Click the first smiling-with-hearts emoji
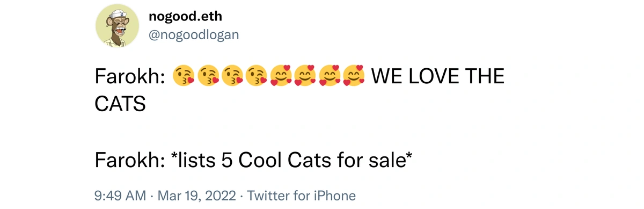Screen dimensions: 644x209 point(280,77)
